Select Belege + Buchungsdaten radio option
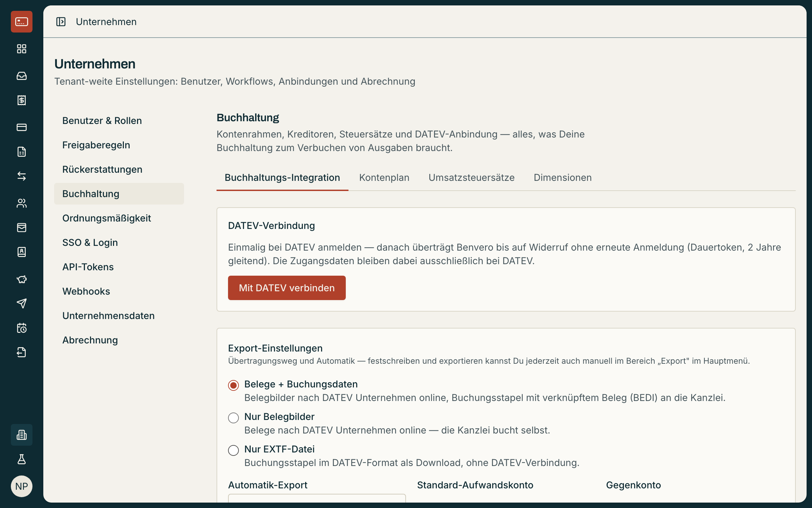This screenshot has width=812, height=508. click(x=233, y=385)
